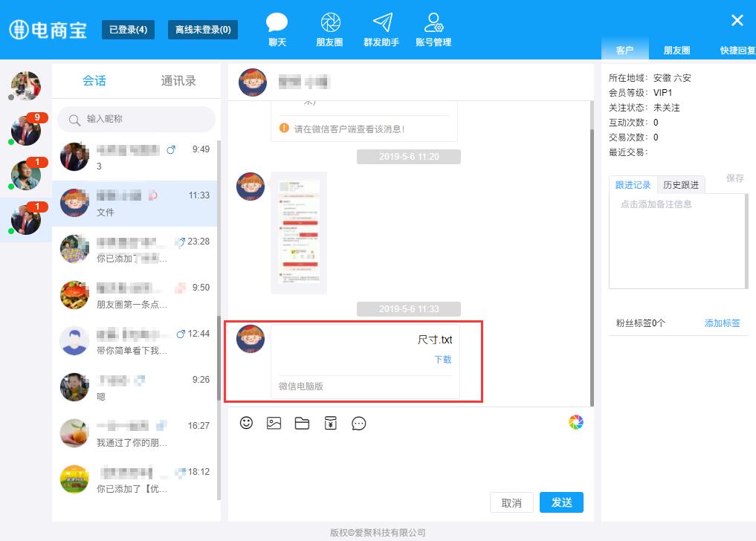Open the 聊天 chat section
The image size is (756, 541).
pyautogui.click(x=277, y=30)
